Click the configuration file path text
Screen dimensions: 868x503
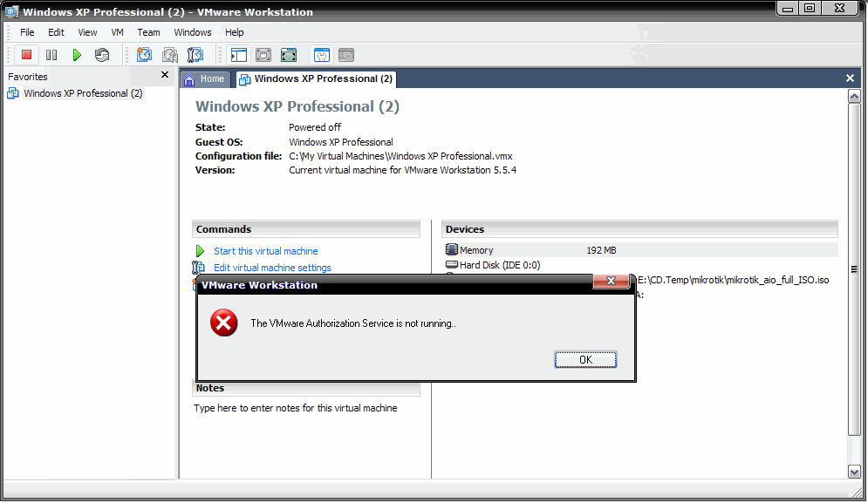click(400, 156)
